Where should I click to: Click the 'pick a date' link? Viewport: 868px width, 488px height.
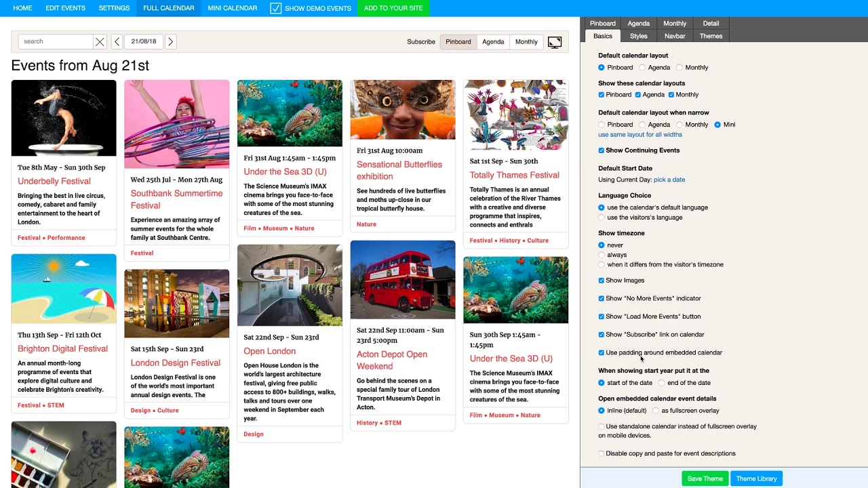[x=669, y=180]
